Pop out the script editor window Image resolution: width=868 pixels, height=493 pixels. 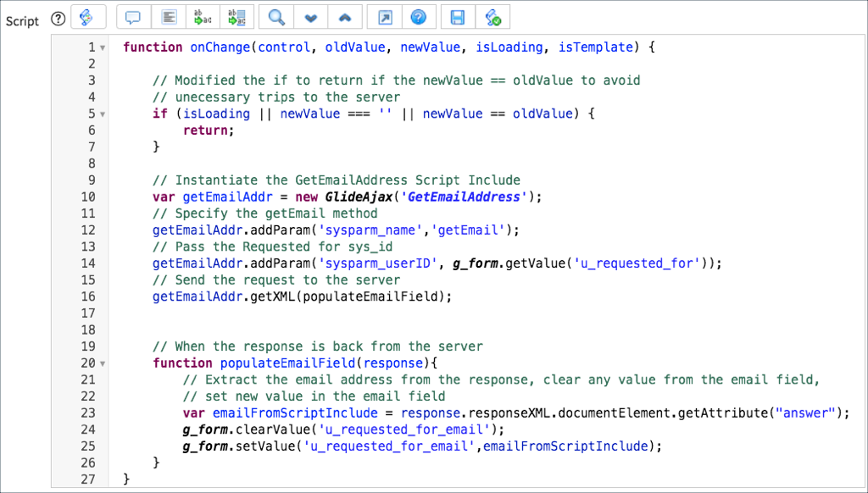tap(384, 16)
